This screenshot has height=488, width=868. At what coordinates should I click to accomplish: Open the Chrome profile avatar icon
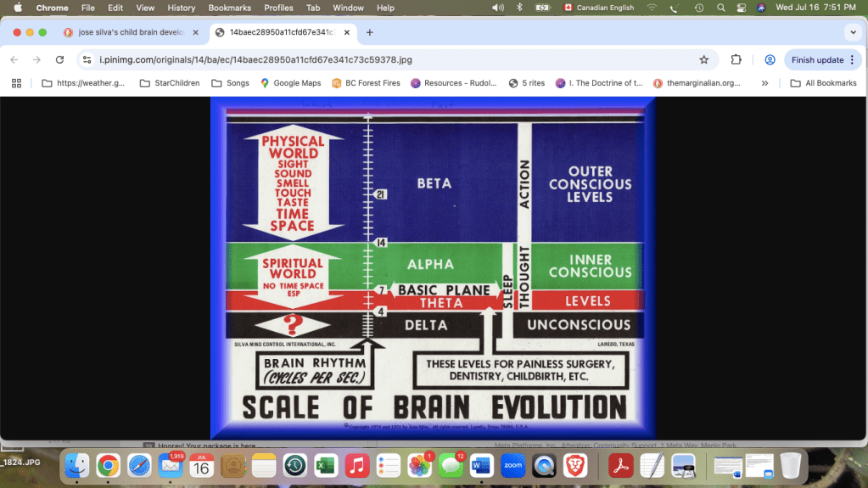tap(770, 60)
